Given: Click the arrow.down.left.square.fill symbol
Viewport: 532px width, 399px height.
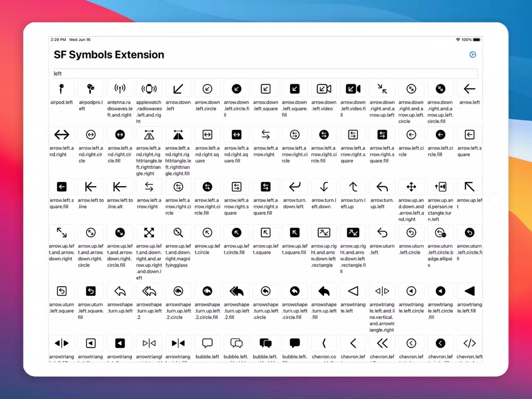Looking at the screenshot, I should (295, 89).
